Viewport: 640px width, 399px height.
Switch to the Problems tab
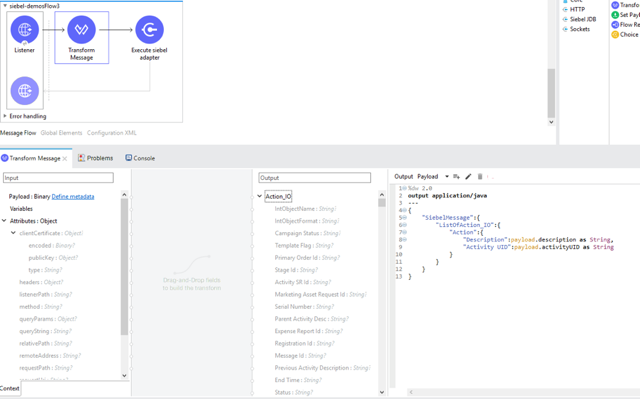tap(96, 158)
